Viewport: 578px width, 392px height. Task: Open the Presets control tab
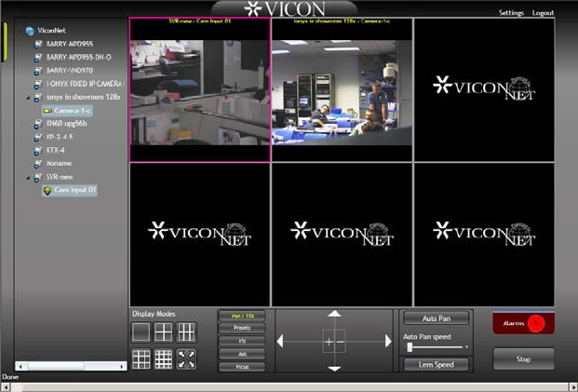(242, 328)
